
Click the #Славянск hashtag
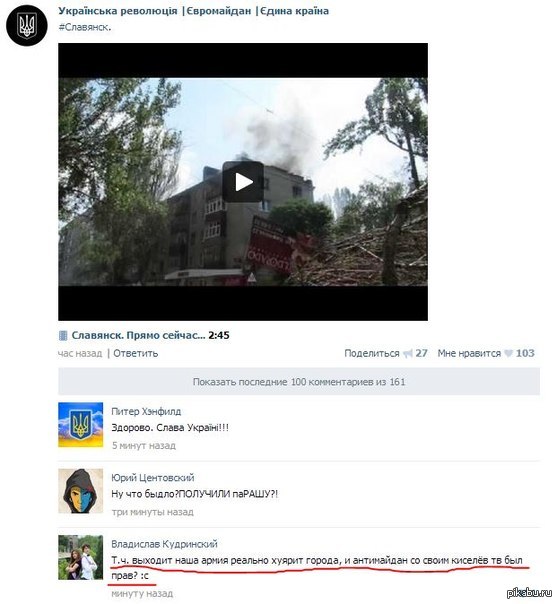coord(85,27)
